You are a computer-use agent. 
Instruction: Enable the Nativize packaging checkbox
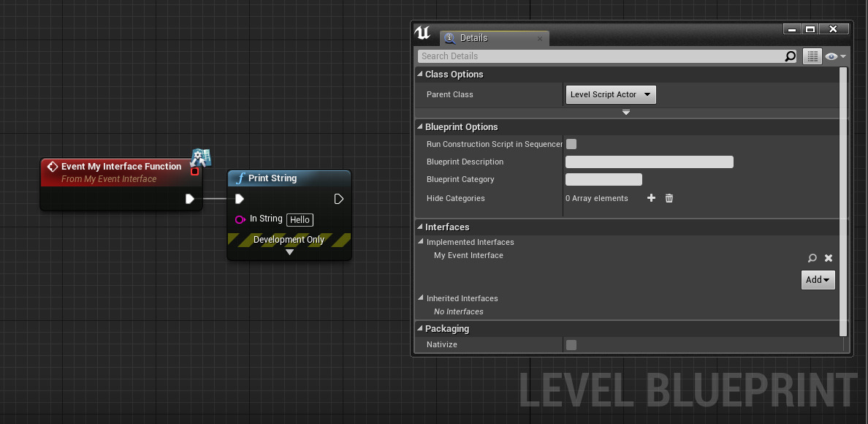571,344
